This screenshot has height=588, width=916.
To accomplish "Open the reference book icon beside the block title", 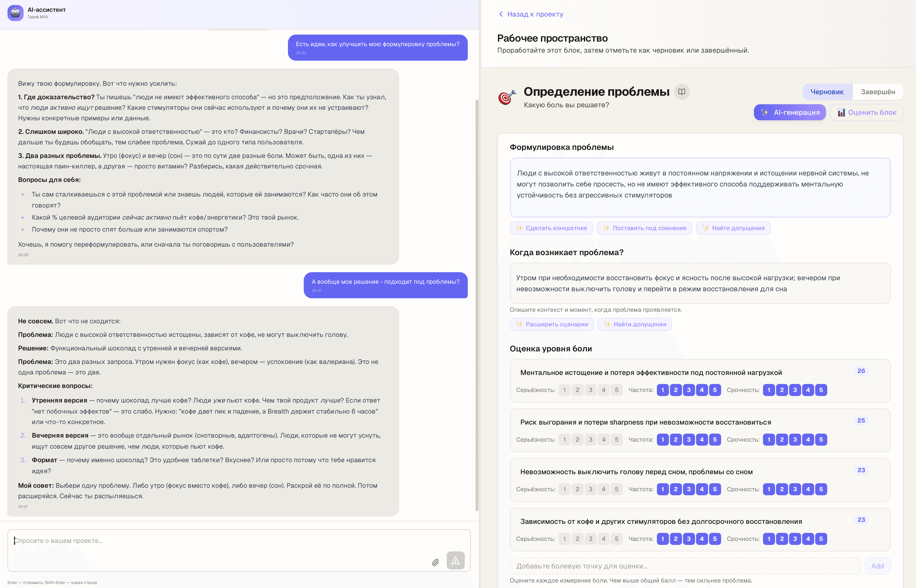I will click(x=682, y=92).
